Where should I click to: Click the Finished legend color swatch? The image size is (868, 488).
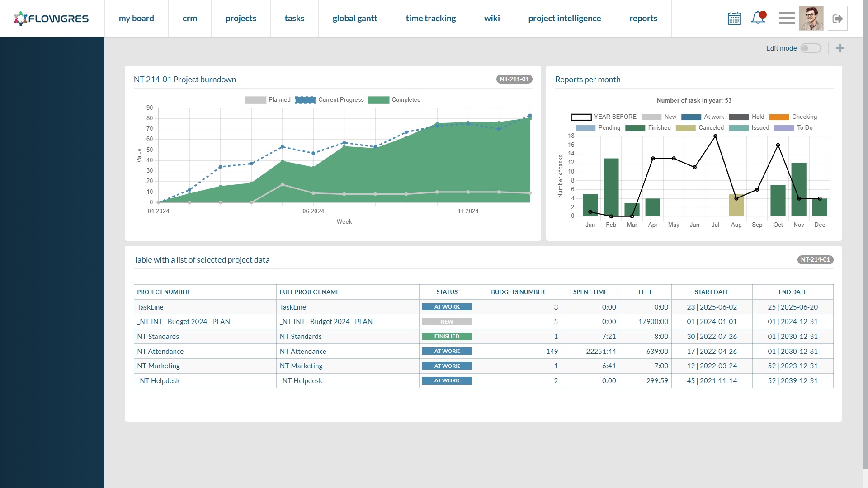coord(635,128)
